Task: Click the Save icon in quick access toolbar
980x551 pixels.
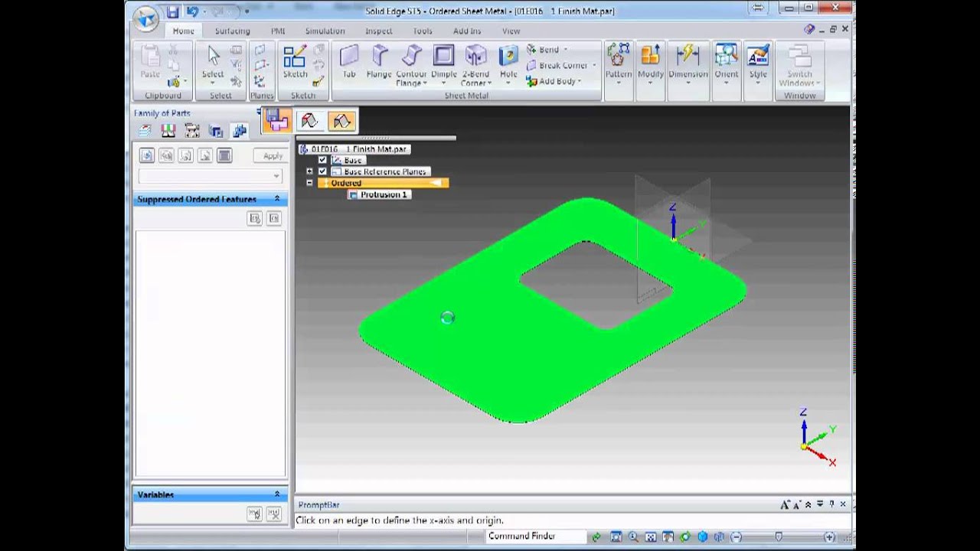Action: tap(172, 11)
